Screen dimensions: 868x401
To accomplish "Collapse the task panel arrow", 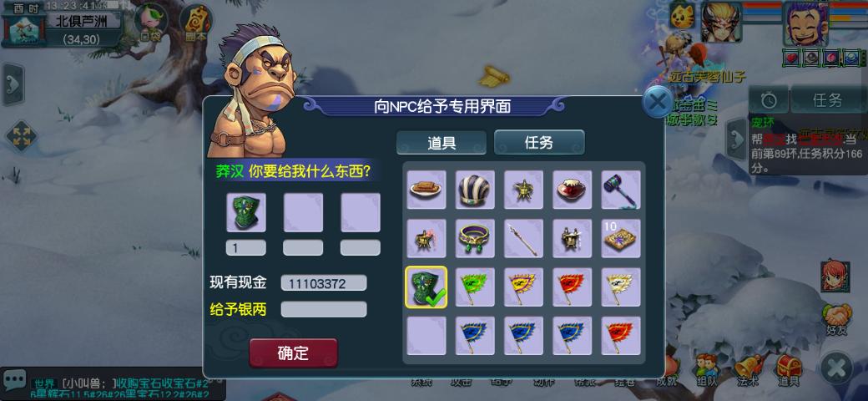I will (x=737, y=139).
